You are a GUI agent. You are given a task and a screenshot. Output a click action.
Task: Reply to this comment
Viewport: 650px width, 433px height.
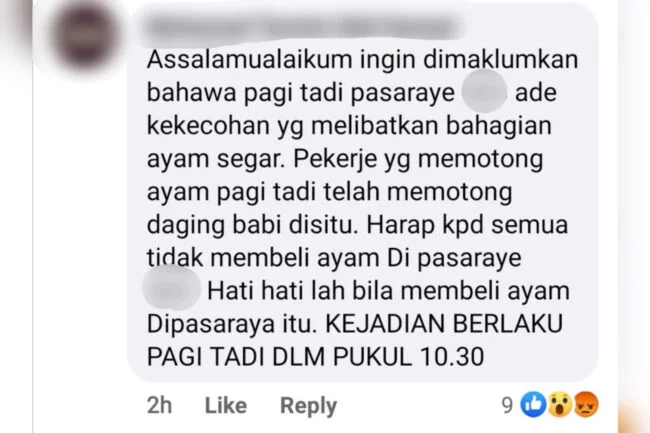308,405
